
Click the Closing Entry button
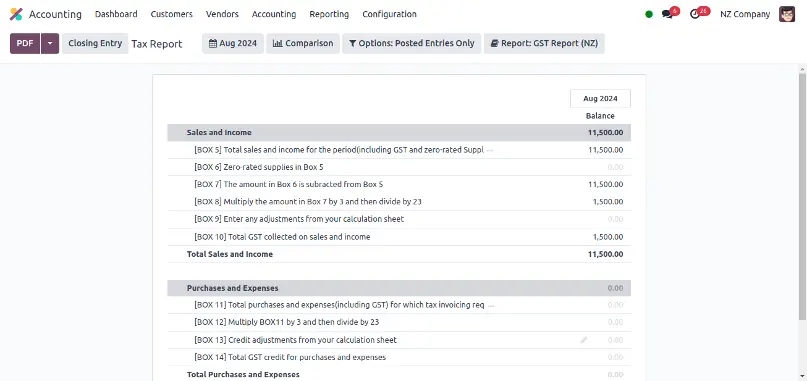pyautogui.click(x=95, y=44)
